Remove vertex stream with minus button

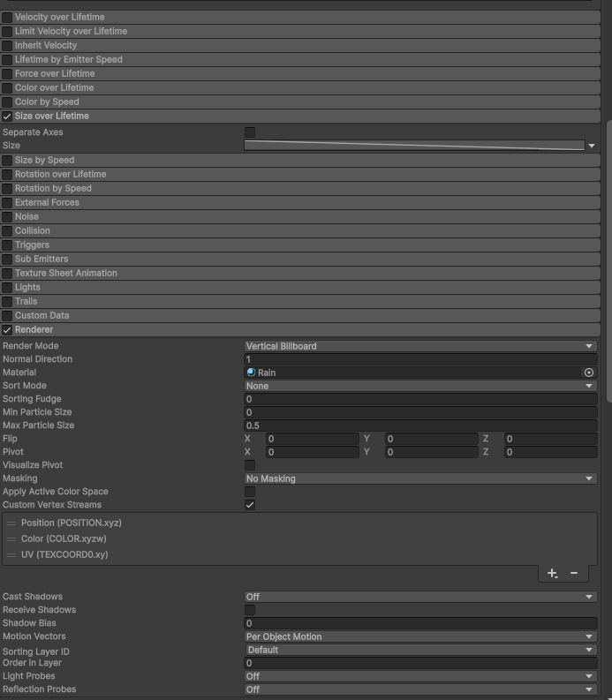[574, 573]
